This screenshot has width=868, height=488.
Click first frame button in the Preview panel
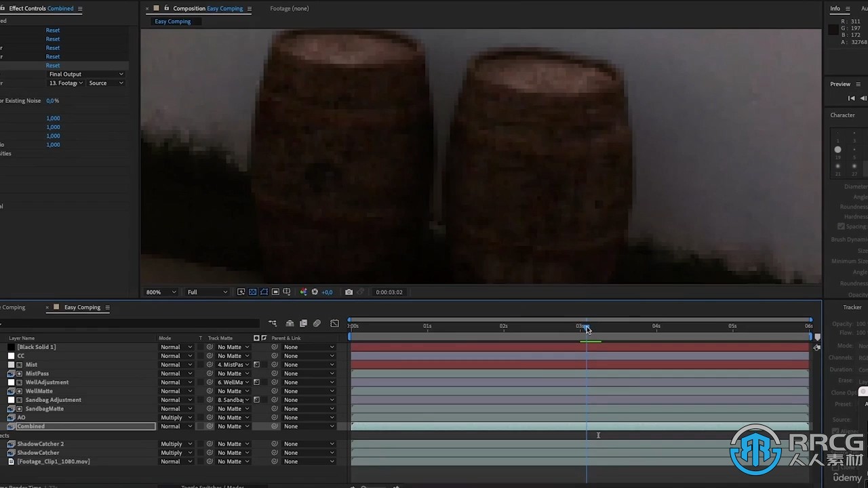852,98
